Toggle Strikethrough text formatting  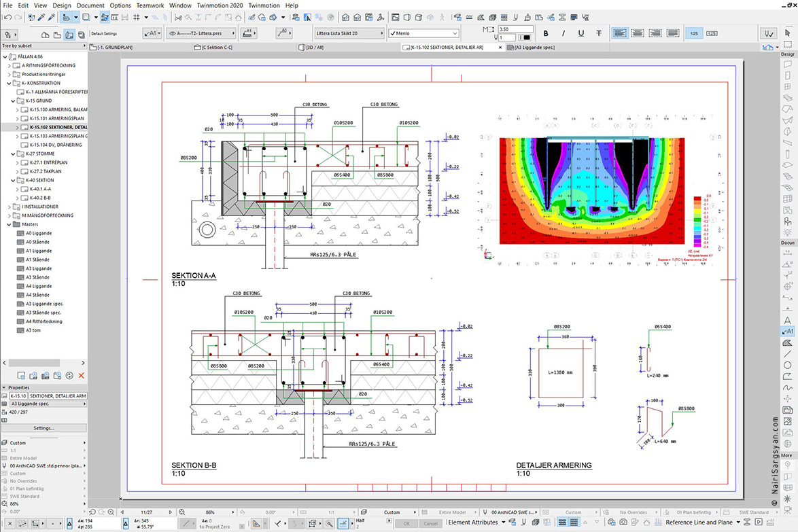click(599, 33)
